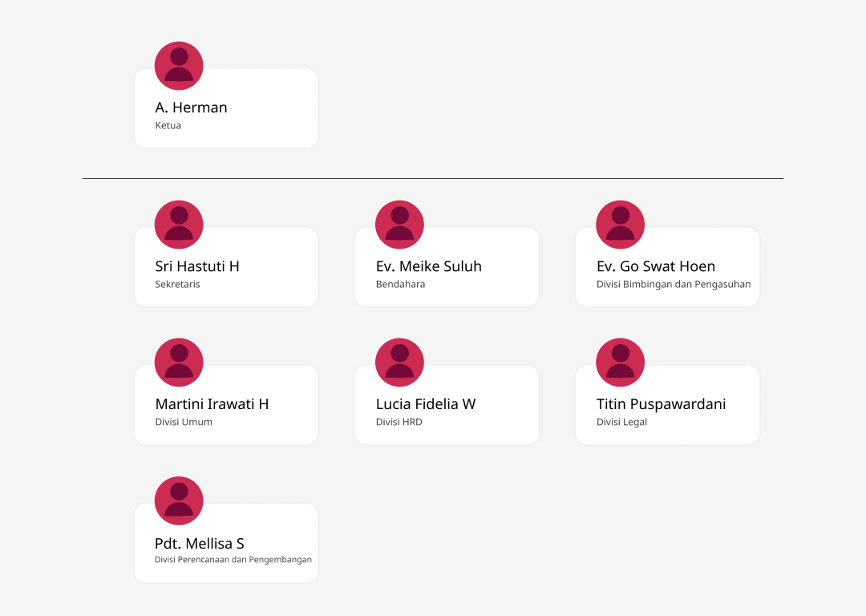Open the Pdt. Mellisa S name
This screenshot has width=866, height=616.
(x=200, y=543)
